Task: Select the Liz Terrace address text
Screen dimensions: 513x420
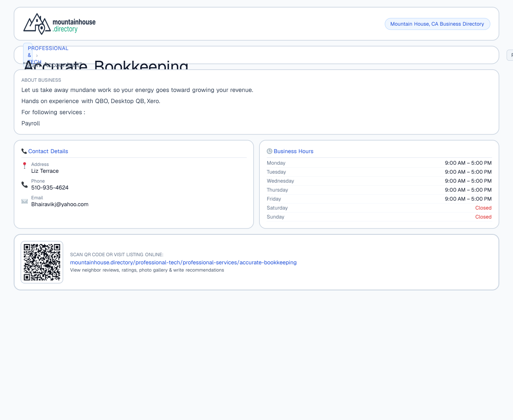Action: tap(45, 171)
